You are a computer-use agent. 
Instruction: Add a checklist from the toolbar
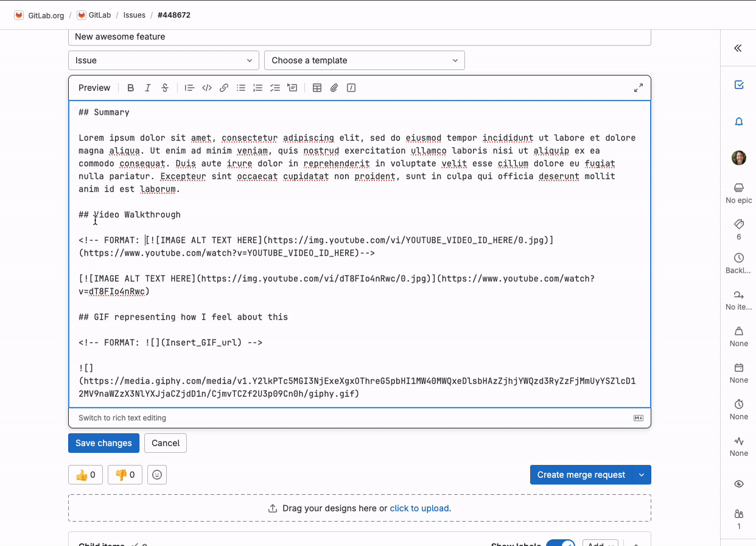(x=275, y=88)
